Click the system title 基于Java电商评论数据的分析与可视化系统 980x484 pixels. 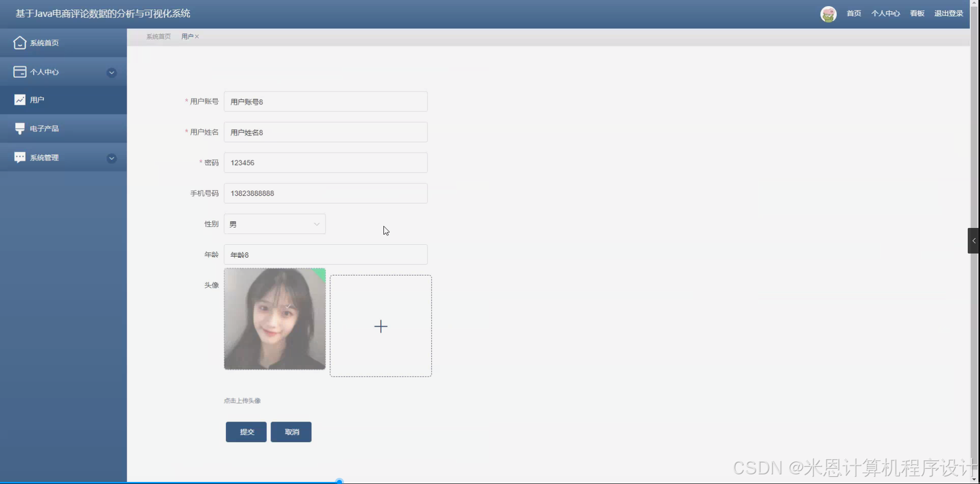103,14
